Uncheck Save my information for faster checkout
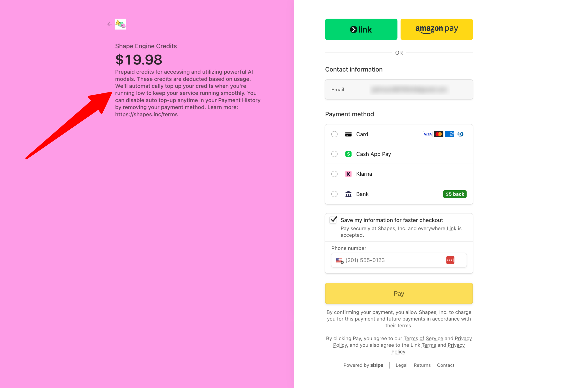The width and height of the screenshot is (588, 388). (x=333, y=220)
